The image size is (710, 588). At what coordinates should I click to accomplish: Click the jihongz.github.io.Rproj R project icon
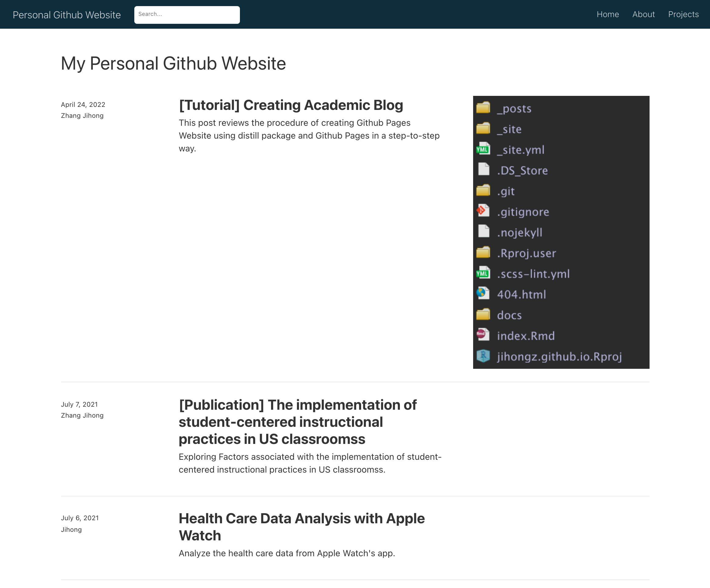click(483, 356)
